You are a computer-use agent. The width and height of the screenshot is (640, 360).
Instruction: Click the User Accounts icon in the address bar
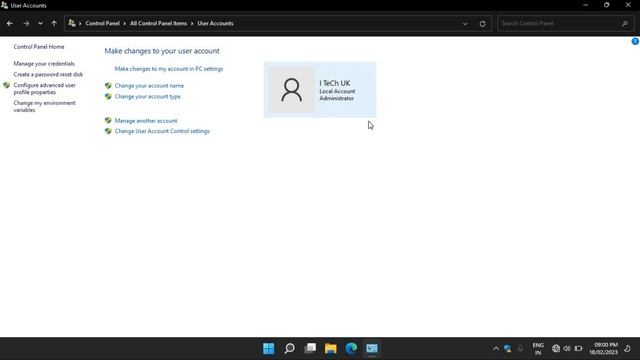tap(72, 23)
